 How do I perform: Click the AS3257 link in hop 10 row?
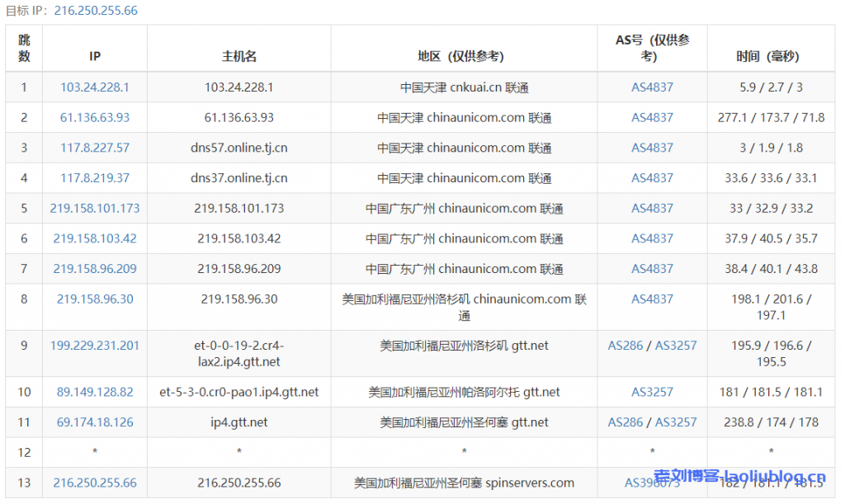(x=652, y=392)
